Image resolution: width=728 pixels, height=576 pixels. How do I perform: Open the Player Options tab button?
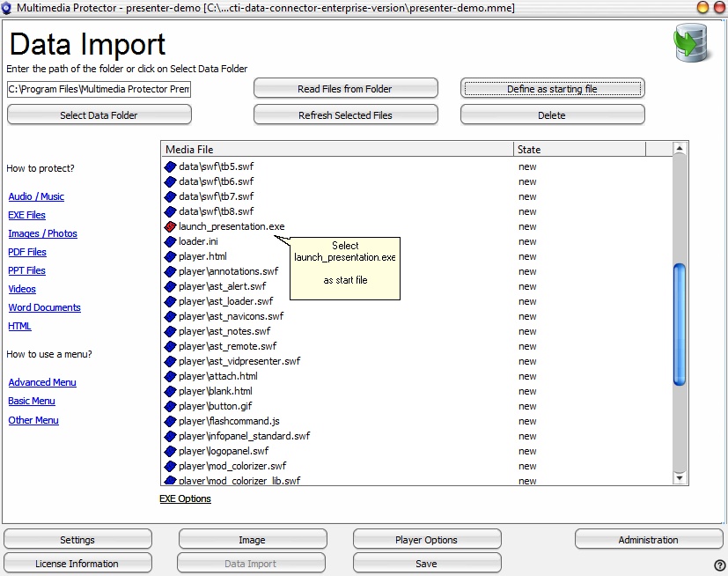click(x=427, y=540)
